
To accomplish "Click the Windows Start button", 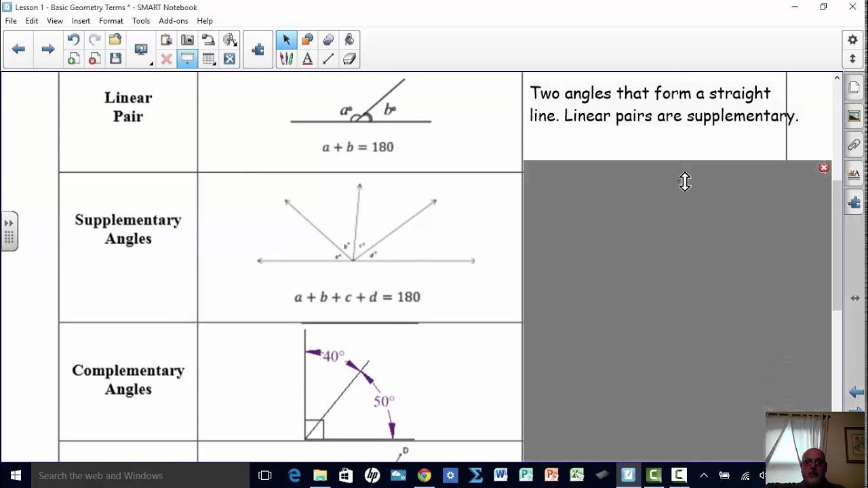I will point(16,476).
